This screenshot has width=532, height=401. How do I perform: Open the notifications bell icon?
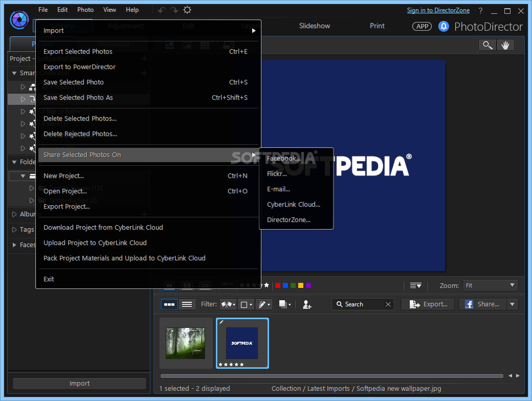pyautogui.click(x=444, y=27)
